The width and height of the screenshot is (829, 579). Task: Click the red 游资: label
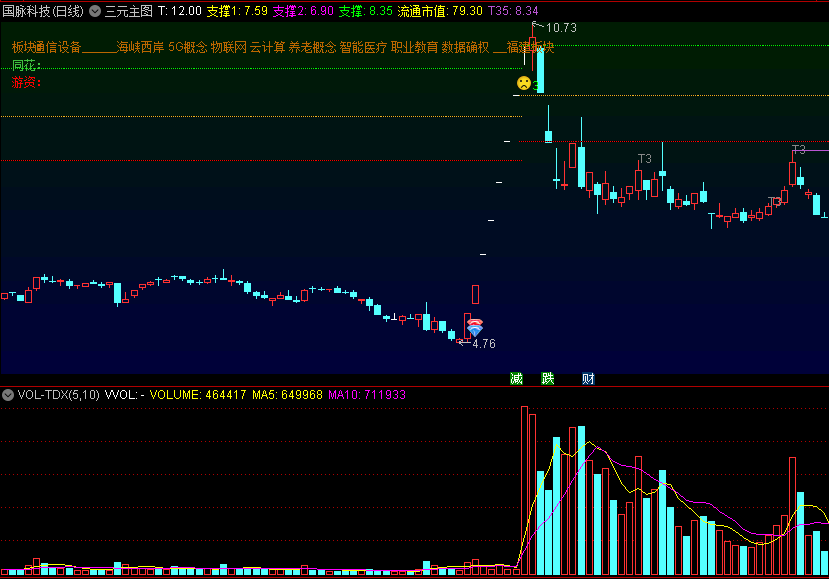[x=26, y=82]
